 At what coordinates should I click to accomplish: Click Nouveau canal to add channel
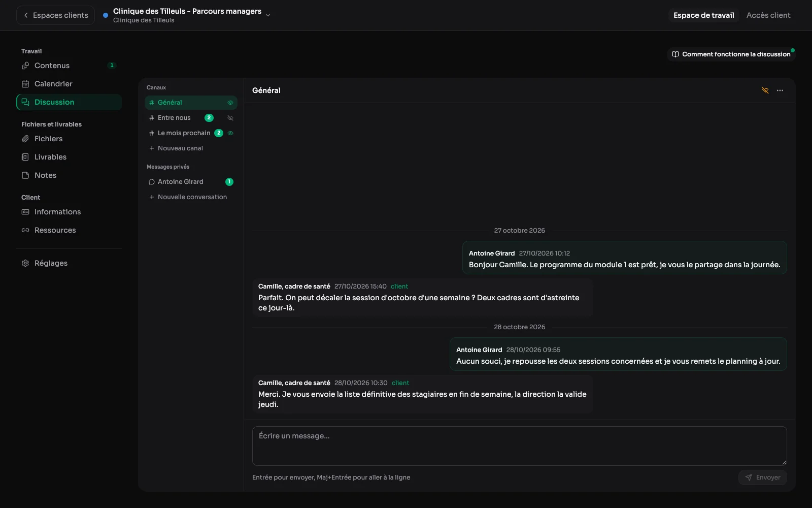click(191, 148)
